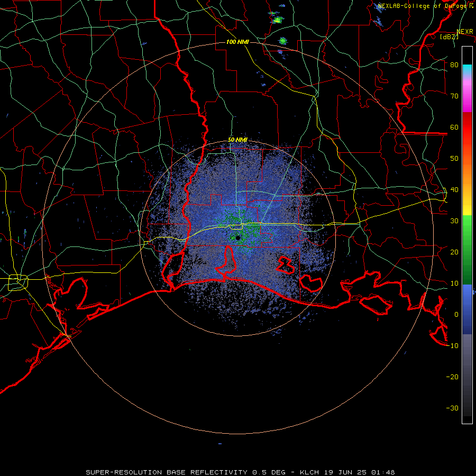Click the Super-Resolution Base Reflectivity caption
Image resolution: width=476 pixels, height=476 pixels.
pos(240,472)
